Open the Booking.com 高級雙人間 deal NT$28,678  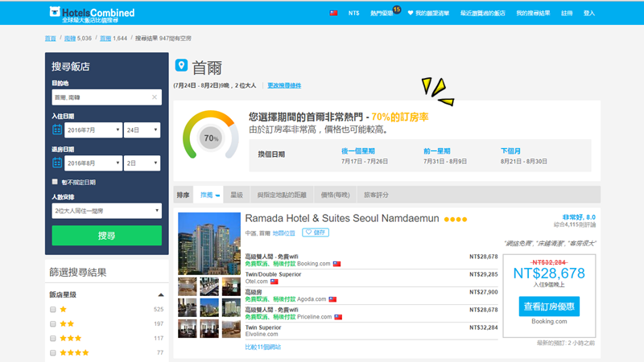tap(371, 260)
